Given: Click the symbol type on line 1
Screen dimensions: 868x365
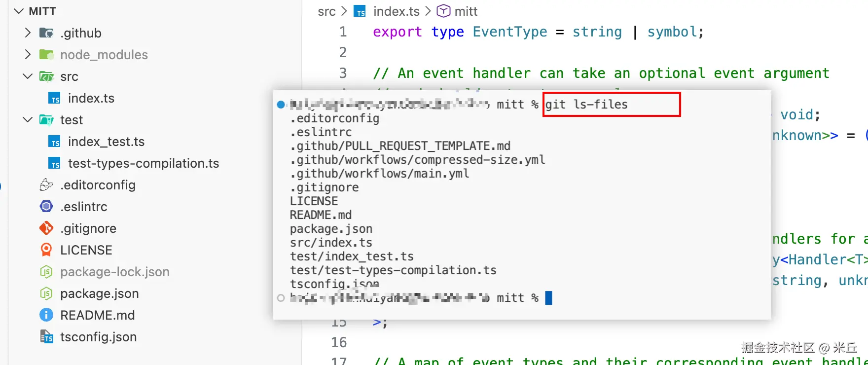Looking at the screenshot, I should click(672, 32).
